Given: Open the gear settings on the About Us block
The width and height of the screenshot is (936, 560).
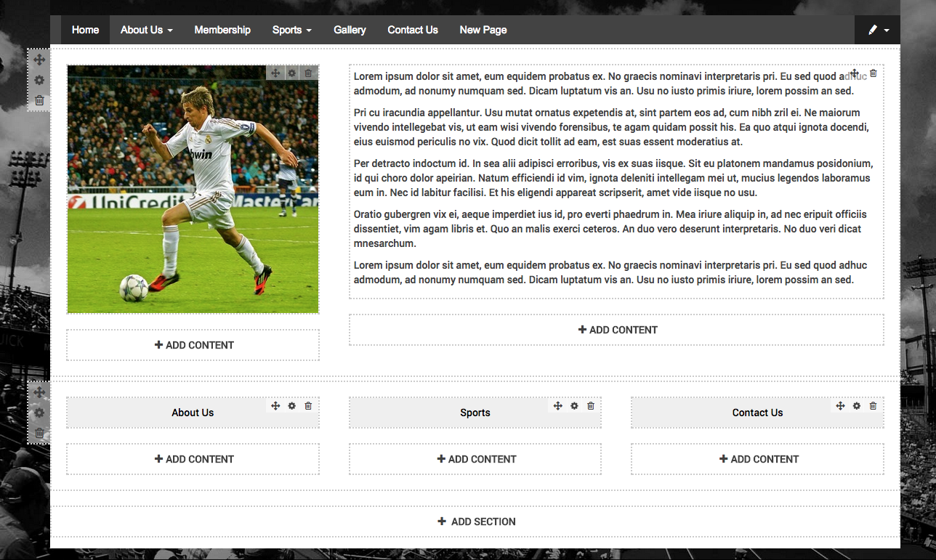Looking at the screenshot, I should point(291,406).
